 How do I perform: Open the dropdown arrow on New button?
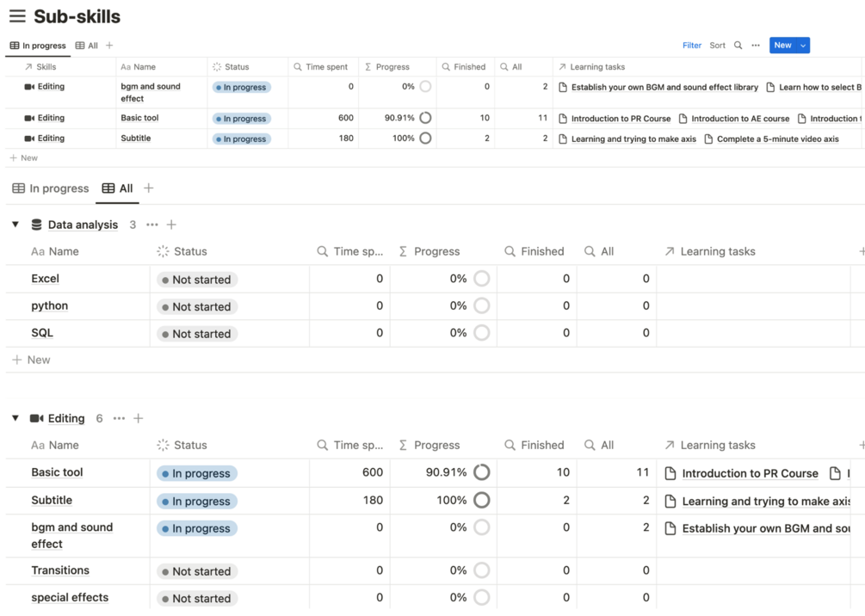click(803, 46)
